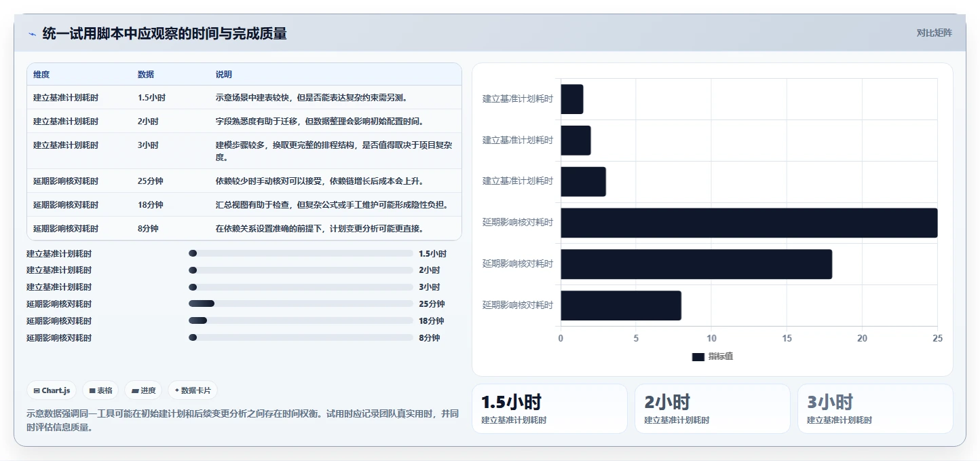Click description starting 在依赖关系设置准确
Image resolution: width=980 pixels, height=461 pixels.
(x=320, y=229)
